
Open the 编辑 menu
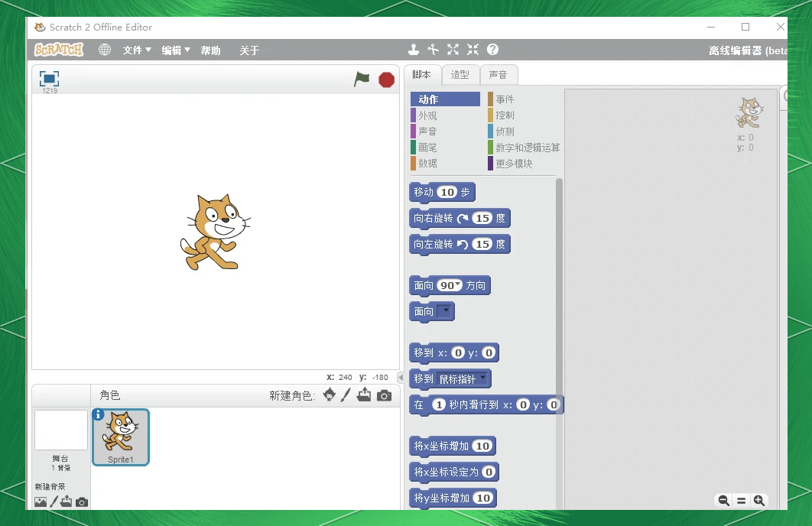point(176,50)
